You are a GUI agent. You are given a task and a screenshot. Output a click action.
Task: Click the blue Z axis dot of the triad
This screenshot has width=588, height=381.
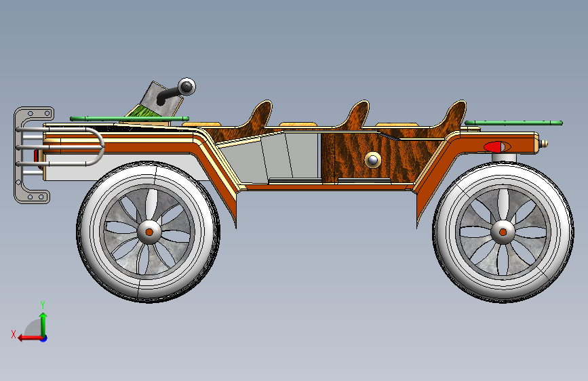pyautogui.click(x=44, y=338)
